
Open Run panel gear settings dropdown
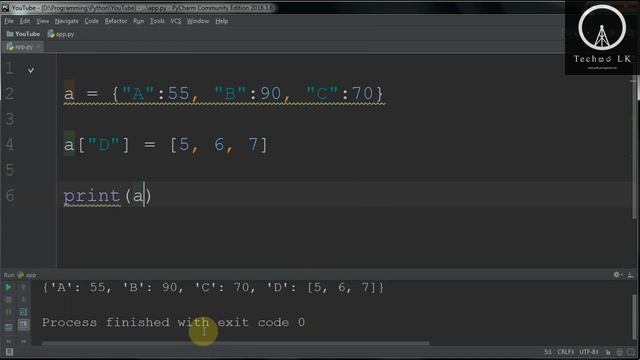(x=618, y=275)
